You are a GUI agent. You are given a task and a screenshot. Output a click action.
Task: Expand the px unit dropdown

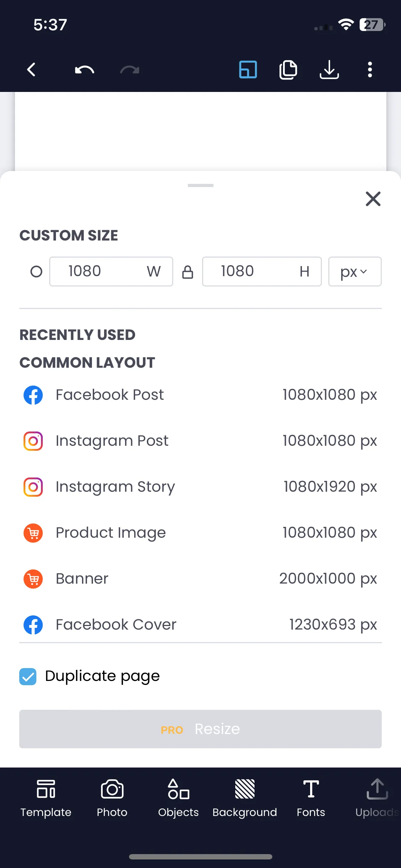[x=355, y=272]
